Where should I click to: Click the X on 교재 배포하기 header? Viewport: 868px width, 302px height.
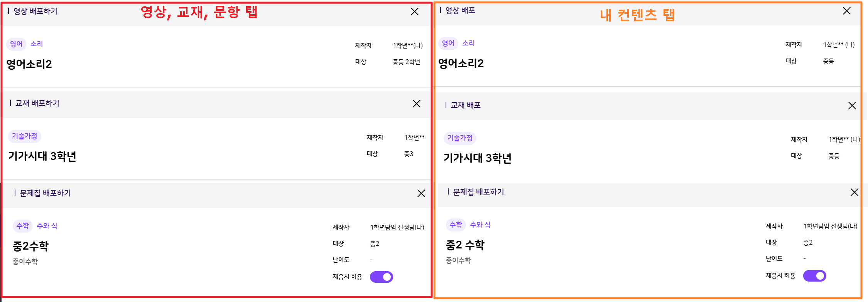[x=417, y=104]
